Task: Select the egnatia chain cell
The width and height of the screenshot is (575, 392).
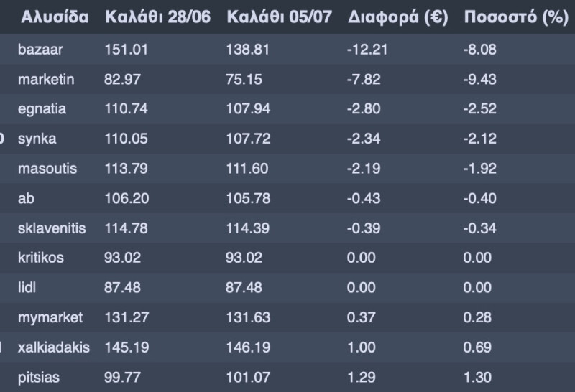Action: pyautogui.click(x=42, y=109)
